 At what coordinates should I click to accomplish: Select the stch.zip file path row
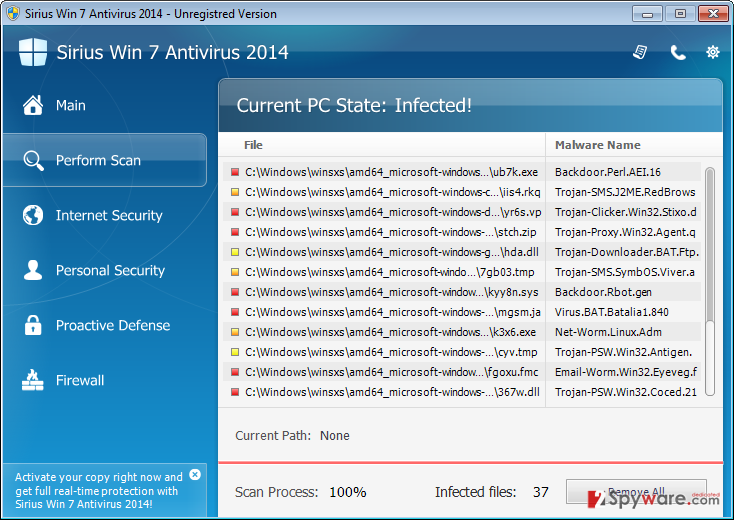[390, 232]
